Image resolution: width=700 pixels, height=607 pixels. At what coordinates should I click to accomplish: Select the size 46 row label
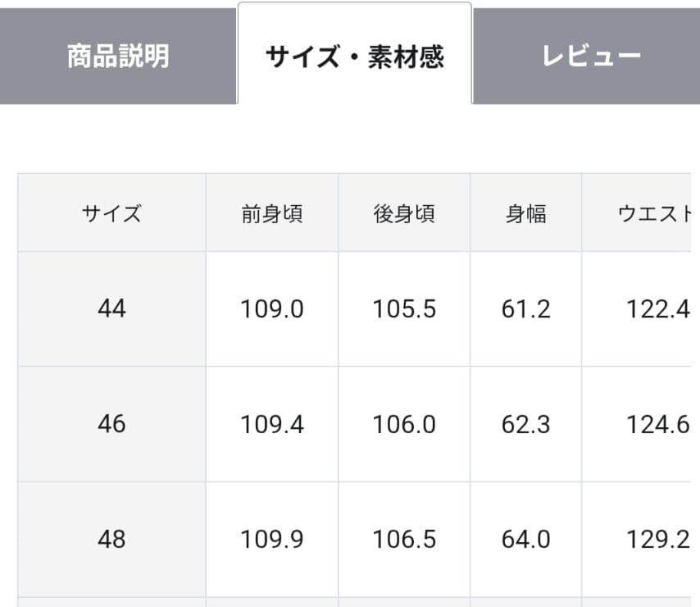[111, 424]
